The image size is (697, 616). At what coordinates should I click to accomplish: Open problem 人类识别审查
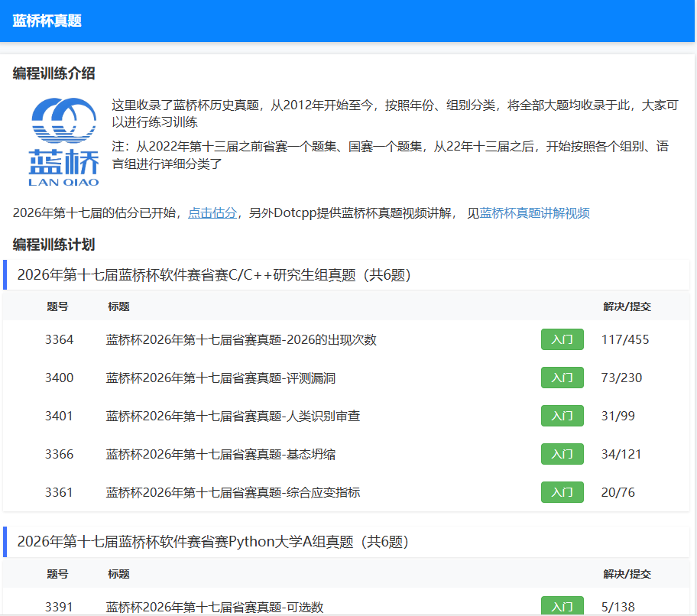click(x=233, y=416)
